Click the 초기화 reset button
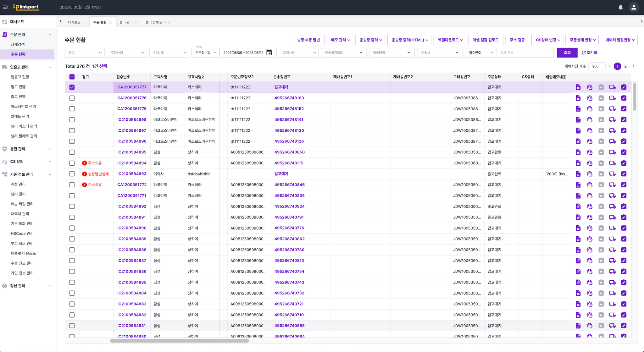644x352 pixels. coord(589,52)
